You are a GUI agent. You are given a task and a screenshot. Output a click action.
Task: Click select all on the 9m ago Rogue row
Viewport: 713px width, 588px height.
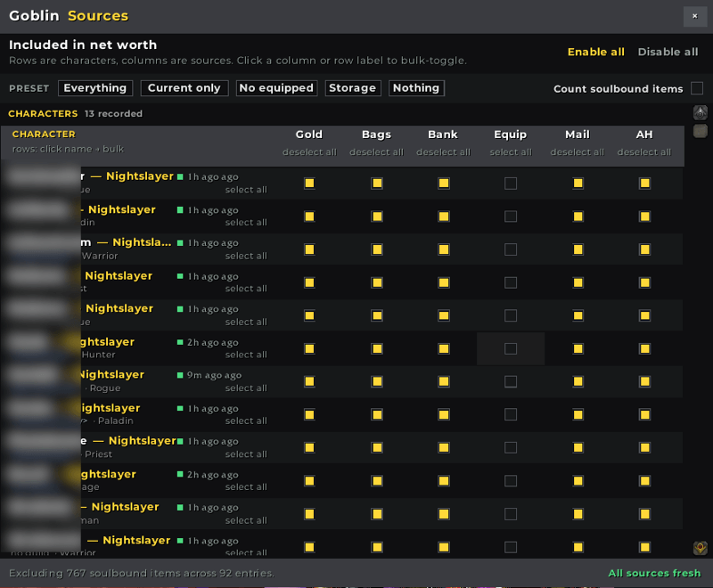[246, 388]
